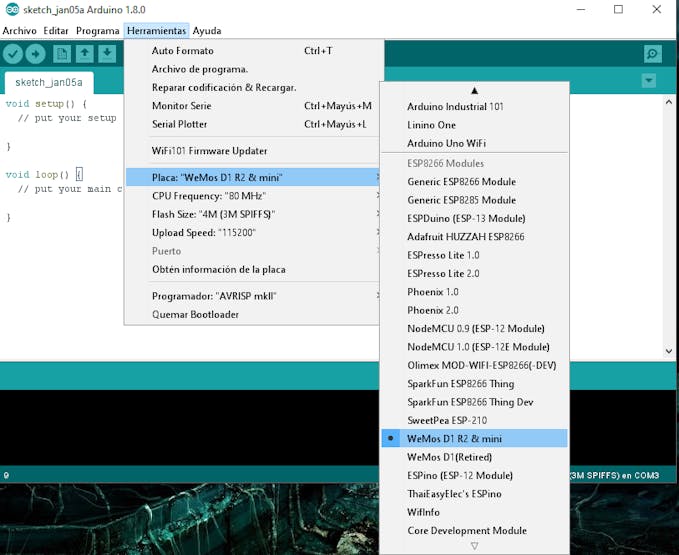Open Serial Plotter from menu

[253, 124]
